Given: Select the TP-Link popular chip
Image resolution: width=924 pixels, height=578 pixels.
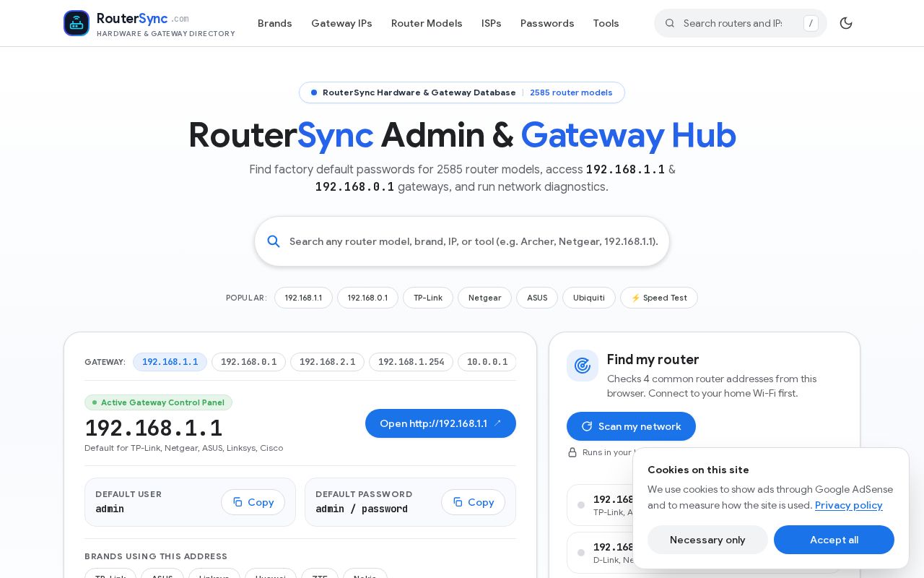Looking at the screenshot, I should click(x=428, y=298).
